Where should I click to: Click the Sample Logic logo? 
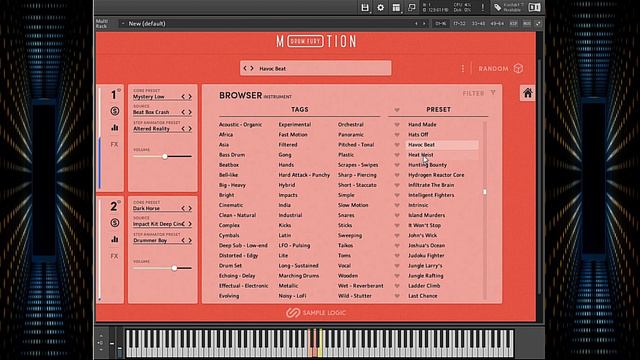[x=316, y=313]
